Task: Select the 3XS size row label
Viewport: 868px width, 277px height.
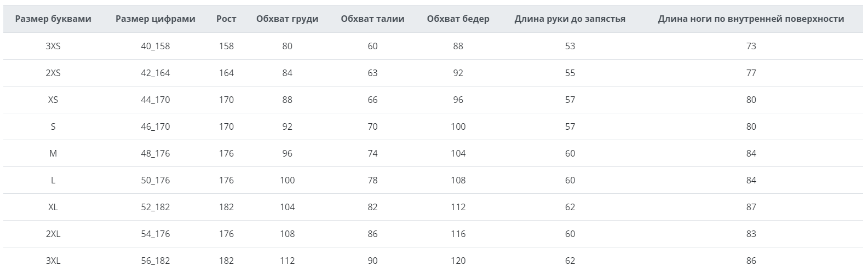Action: (53, 46)
